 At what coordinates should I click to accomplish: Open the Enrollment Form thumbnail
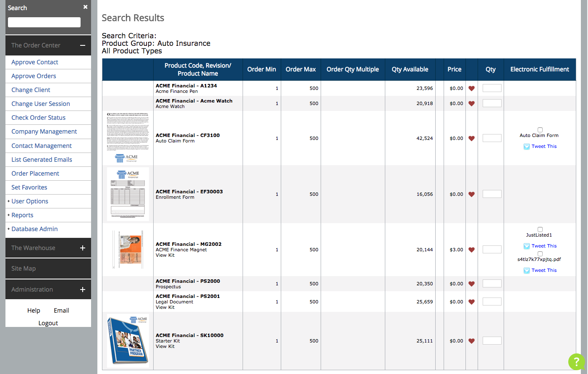(x=128, y=194)
